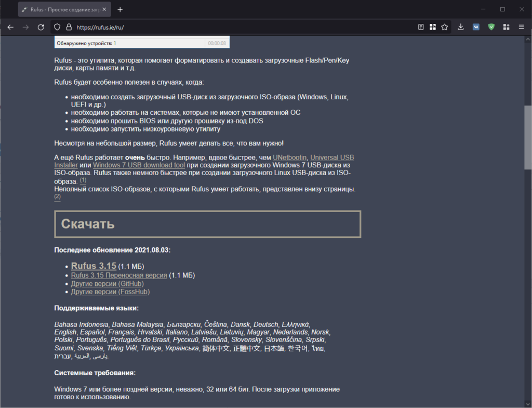Jump to footnote (1)
Image resolution: width=532 pixels, height=408 pixels.
click(83, 180)
